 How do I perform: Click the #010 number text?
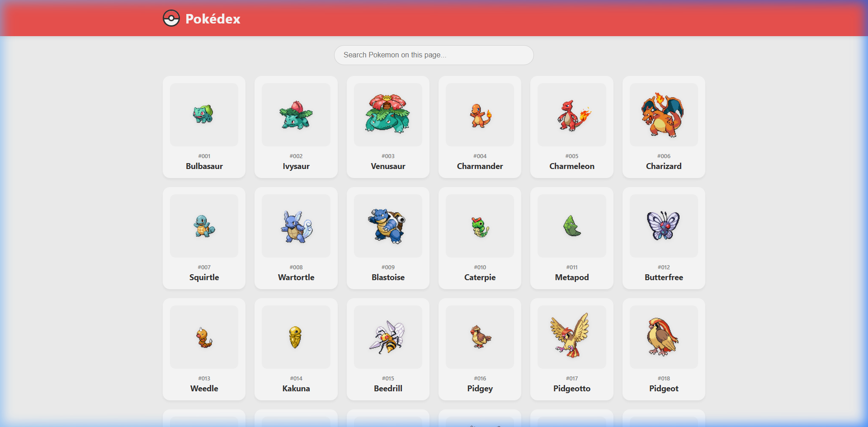[x=480, y=267]
